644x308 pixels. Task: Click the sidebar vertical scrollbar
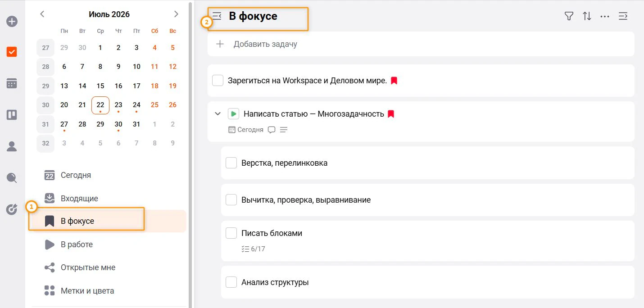190,154
